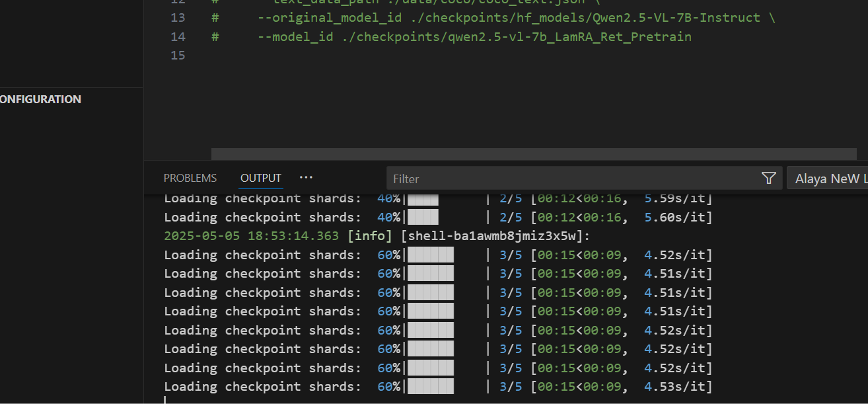
Task: Expand the CONFIGURATION sidebar section
Action: [41, 99]
